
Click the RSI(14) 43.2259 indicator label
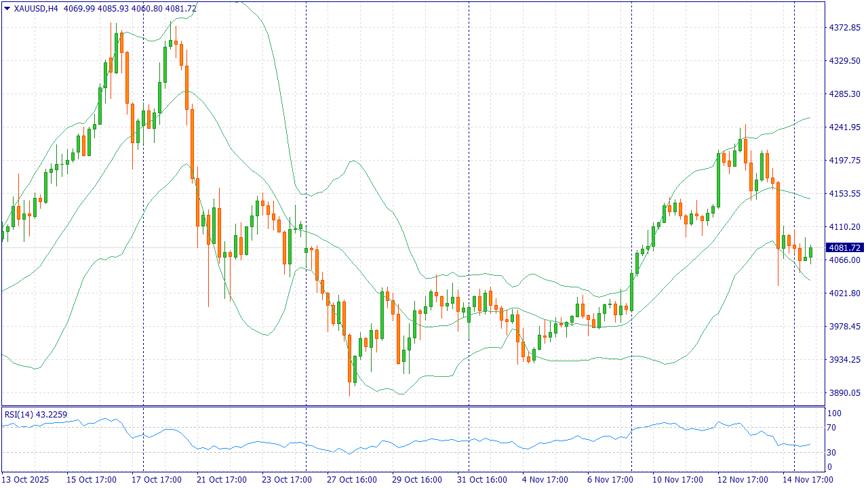(36, 414)
